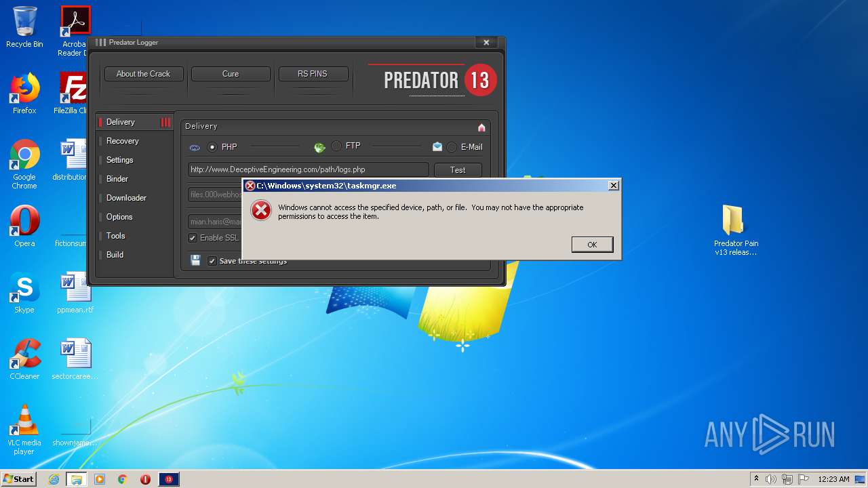This screenshot has height=488, width=868.
Task: Click the PHP logs URL input field
Action: pos(309,169)
